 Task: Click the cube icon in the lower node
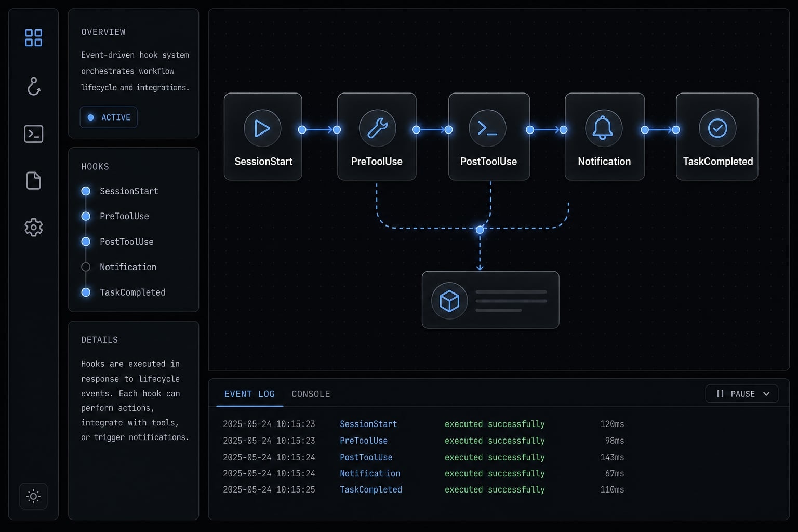click(449, 301)
